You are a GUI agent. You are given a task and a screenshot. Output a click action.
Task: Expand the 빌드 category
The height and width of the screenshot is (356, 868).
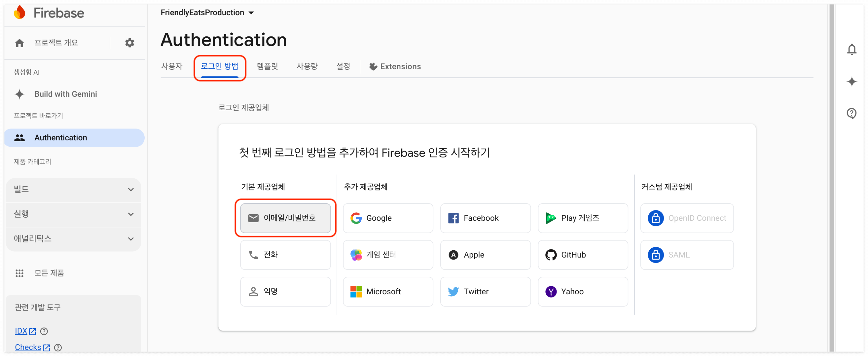[73, 190]
